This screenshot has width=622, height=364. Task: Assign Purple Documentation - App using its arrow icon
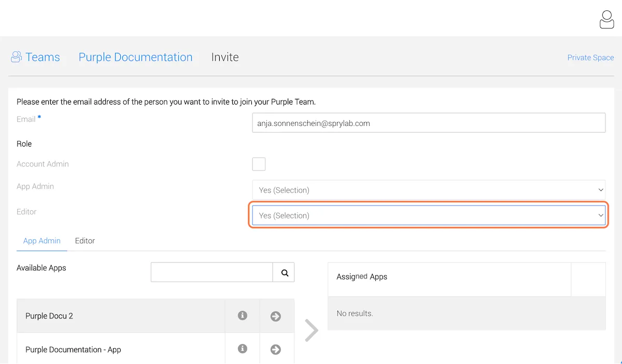point(276,350)
